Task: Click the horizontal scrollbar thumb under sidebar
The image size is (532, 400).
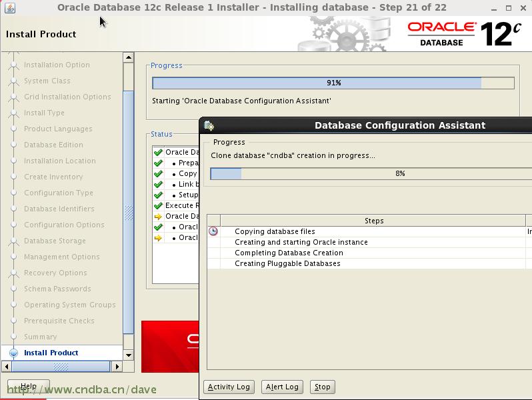Action: (61, 367)
